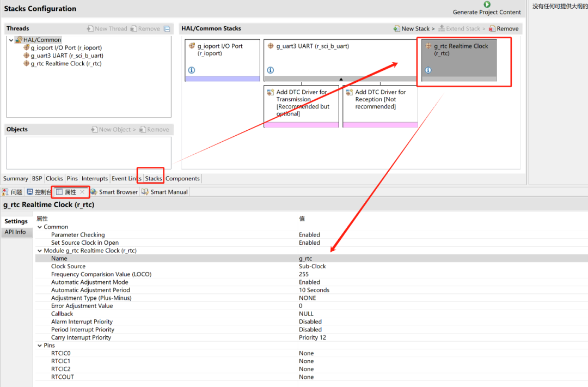Close the 属性 properties tab
Image resolution: width=588 pixels, height=387 pixels.
[x=82, y=192]
